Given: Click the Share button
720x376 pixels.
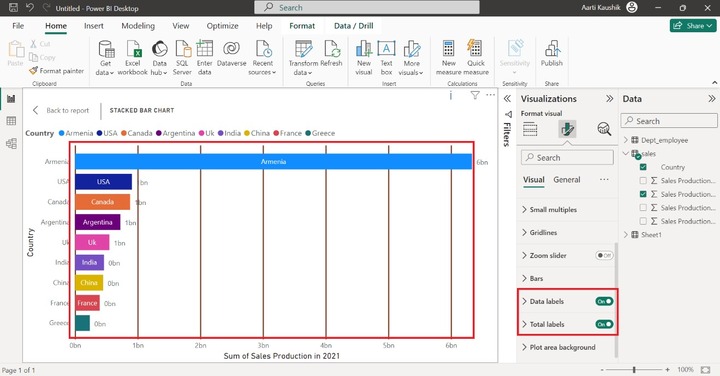Looking at the screenshot, I should tap(693, 26).
